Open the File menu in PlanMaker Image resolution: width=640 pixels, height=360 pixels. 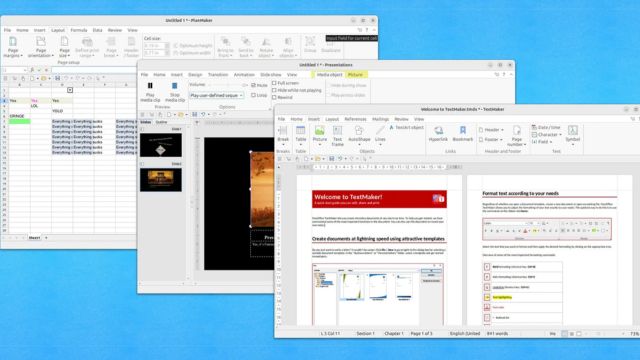8,30
